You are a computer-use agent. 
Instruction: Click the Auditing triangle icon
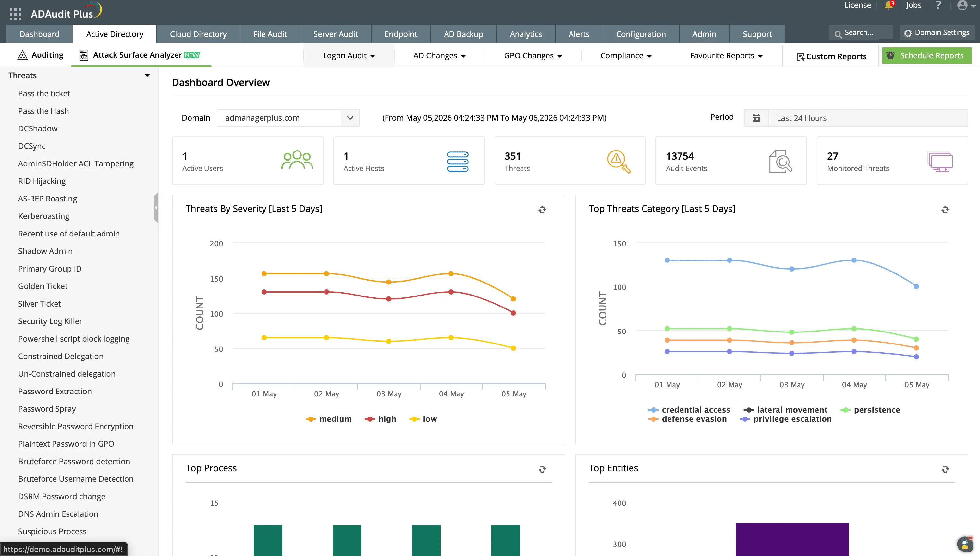pos(22,55)
